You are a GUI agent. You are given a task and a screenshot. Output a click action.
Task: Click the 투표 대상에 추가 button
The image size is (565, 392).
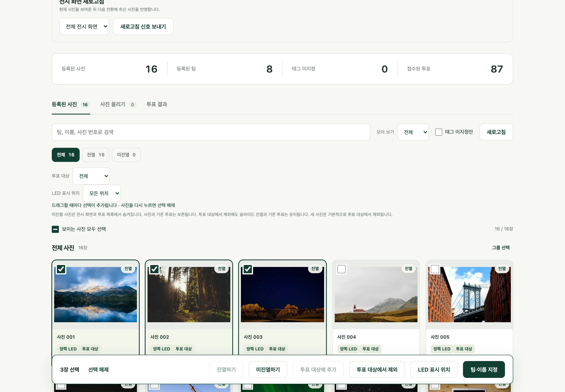click(318, 370)
